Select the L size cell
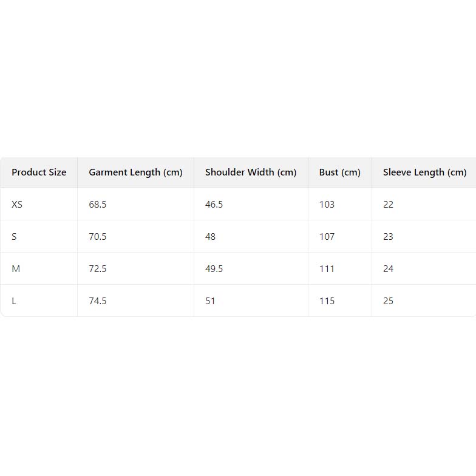This screenshot has height=476, width=476. coord(14,301)
